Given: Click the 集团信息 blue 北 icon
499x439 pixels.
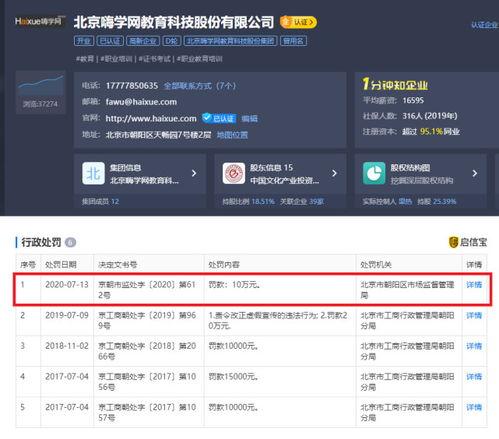Looking at the screenshot, I should tap(93, 173).
